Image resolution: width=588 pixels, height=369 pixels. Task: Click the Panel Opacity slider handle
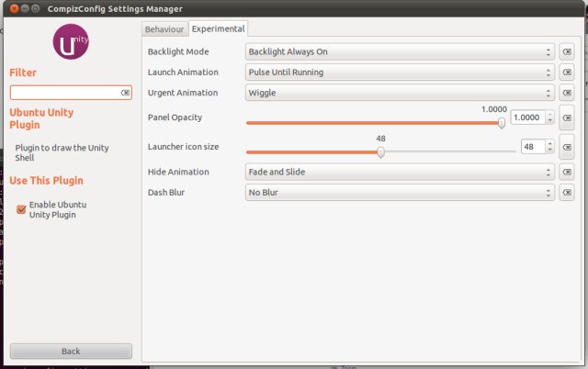(x=502, y=123)
